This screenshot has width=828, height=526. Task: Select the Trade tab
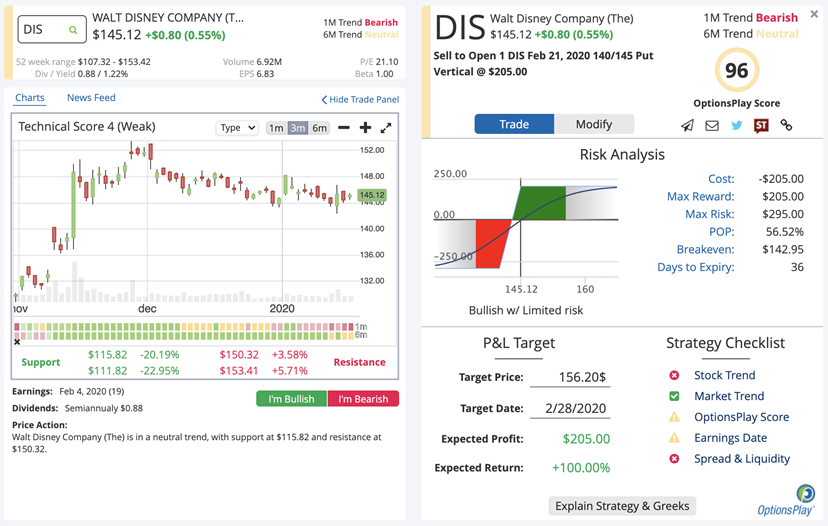tap(514, 124)
